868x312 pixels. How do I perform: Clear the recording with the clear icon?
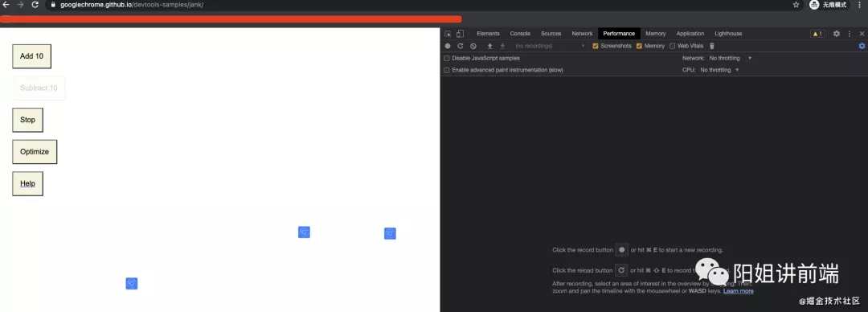pos(473,46)
